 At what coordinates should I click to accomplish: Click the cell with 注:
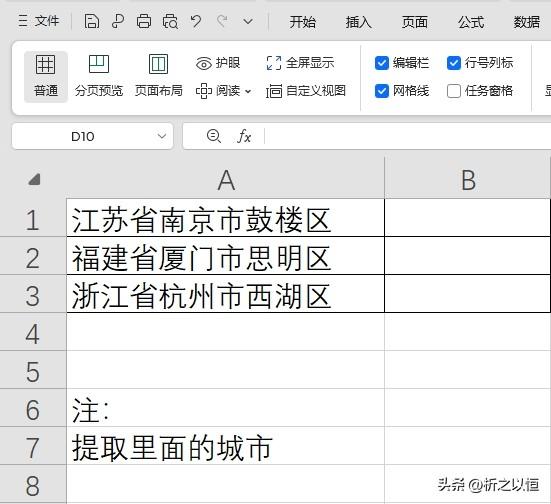coord(226,408)
